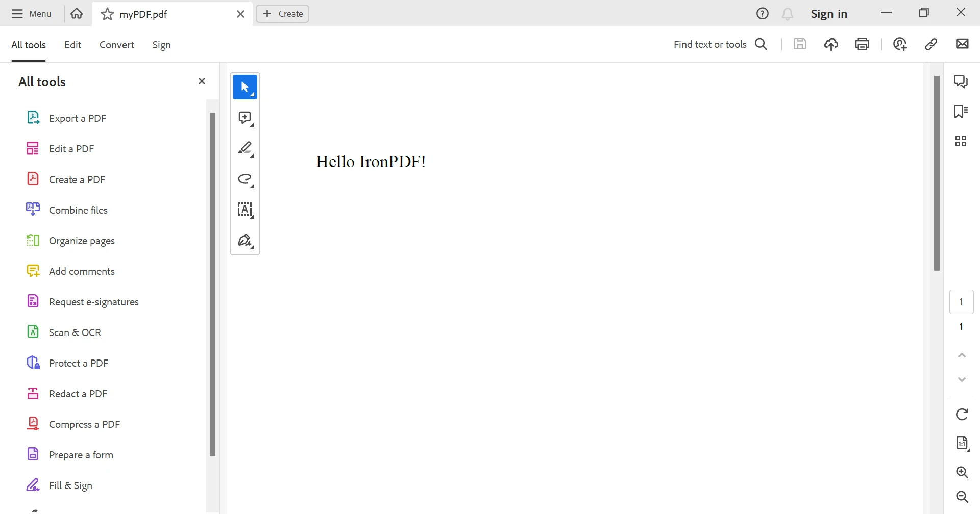Open the page thumbnails grid
980x514 pixels.
[x=961, y=141]
